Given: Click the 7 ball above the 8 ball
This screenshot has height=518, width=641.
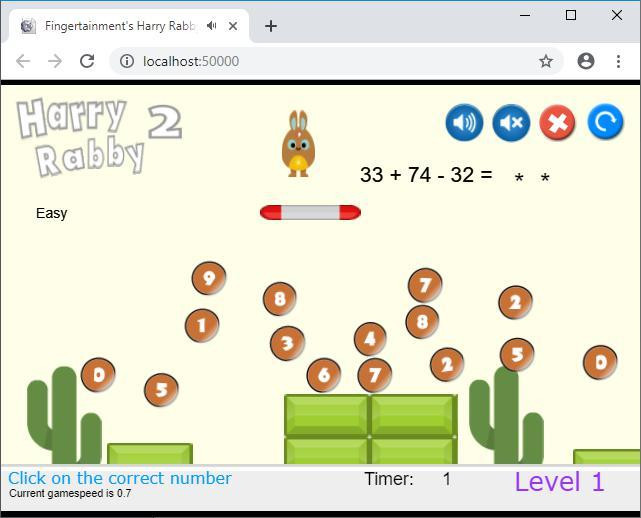Looking at the screenshot, I should pos(425,285).
